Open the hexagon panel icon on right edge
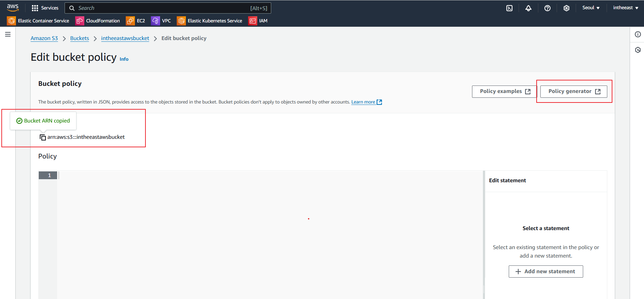Screen dimensions: 644x299 click(x=638, y=50)
